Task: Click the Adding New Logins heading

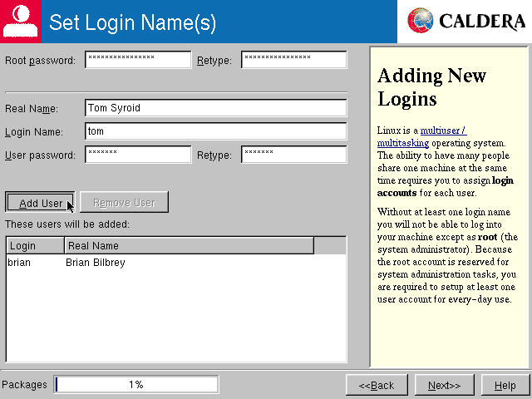Action: click(431, 87)
